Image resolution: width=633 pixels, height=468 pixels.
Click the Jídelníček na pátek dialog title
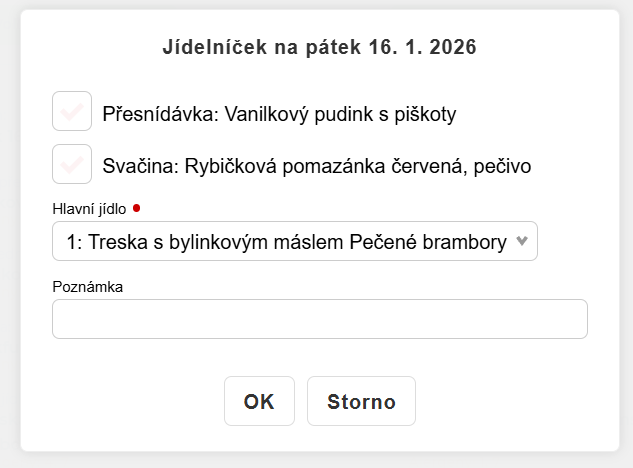(319, 47)
